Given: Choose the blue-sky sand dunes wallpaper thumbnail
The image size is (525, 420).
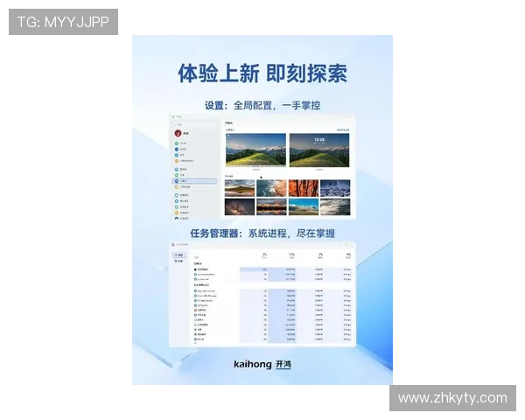Looking at the screenshot, I should pyautogui.click(x=304, y=206).
